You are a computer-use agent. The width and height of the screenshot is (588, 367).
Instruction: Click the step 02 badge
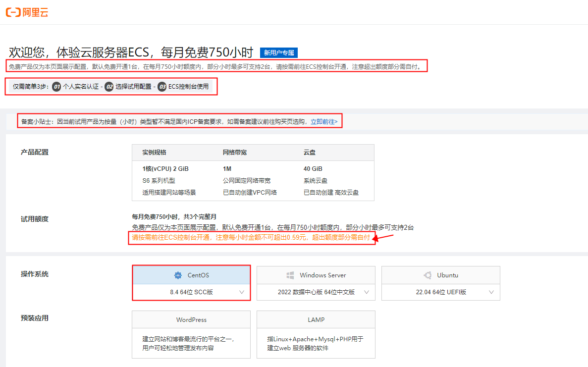pyautogui.click(x=109, y=87)
